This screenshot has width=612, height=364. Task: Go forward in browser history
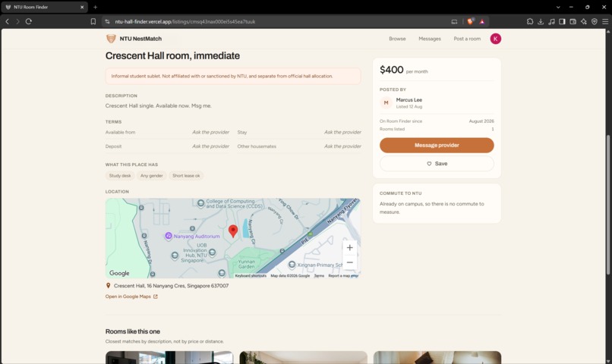pos(17,21)
